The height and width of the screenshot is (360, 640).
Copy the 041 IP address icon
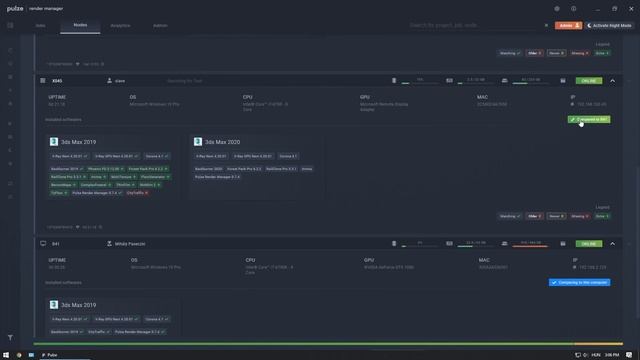click(575, 267)
